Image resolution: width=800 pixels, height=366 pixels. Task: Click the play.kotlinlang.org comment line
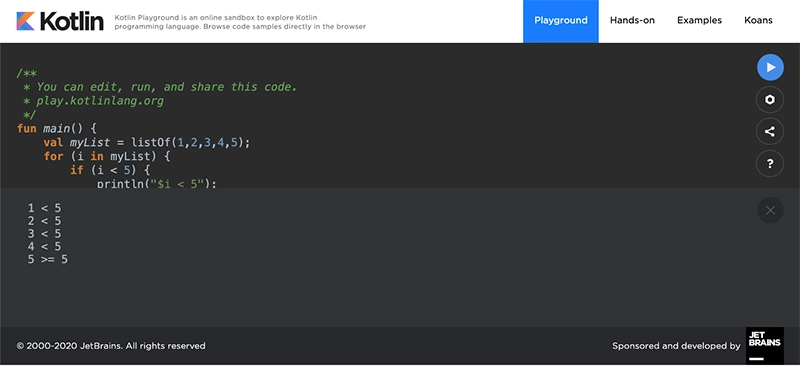tap(94, 101)
